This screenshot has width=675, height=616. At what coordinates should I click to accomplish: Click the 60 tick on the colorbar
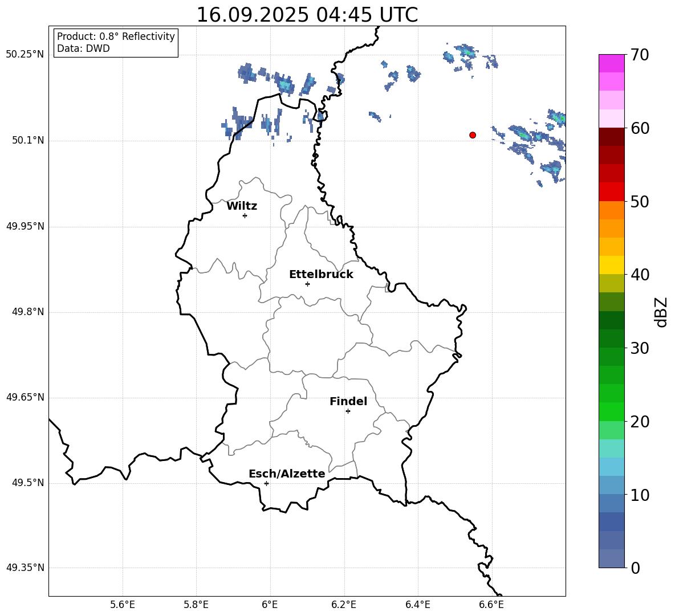[x=640, y=128]
